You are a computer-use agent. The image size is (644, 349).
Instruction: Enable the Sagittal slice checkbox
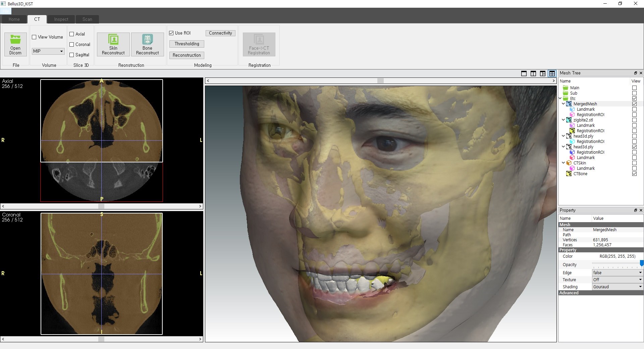71,55
